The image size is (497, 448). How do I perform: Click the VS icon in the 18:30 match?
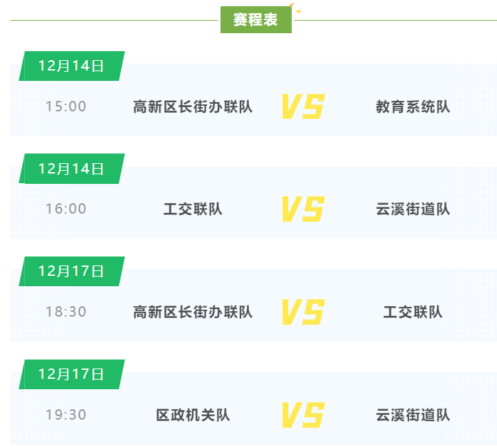(302, 312)
